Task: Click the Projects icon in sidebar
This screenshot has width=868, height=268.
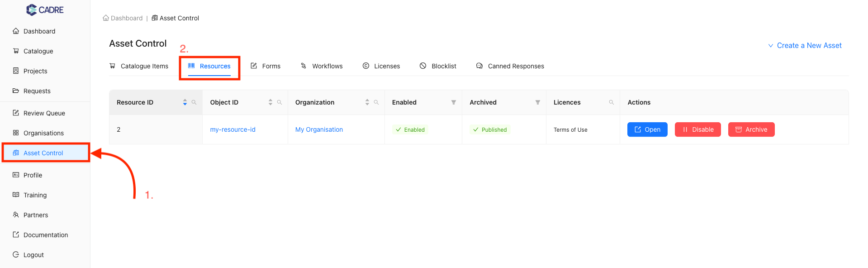Action: coord(16,71)
